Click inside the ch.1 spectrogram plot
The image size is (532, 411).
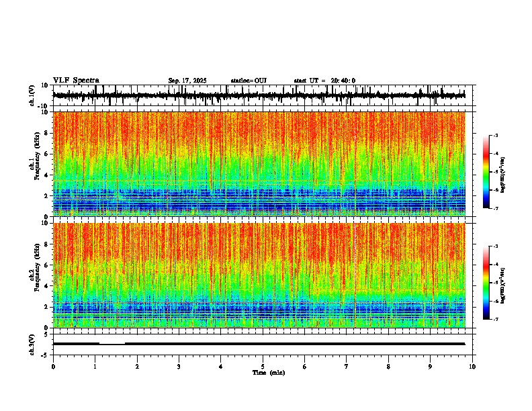pyautogui.click(x=259, y=164)
